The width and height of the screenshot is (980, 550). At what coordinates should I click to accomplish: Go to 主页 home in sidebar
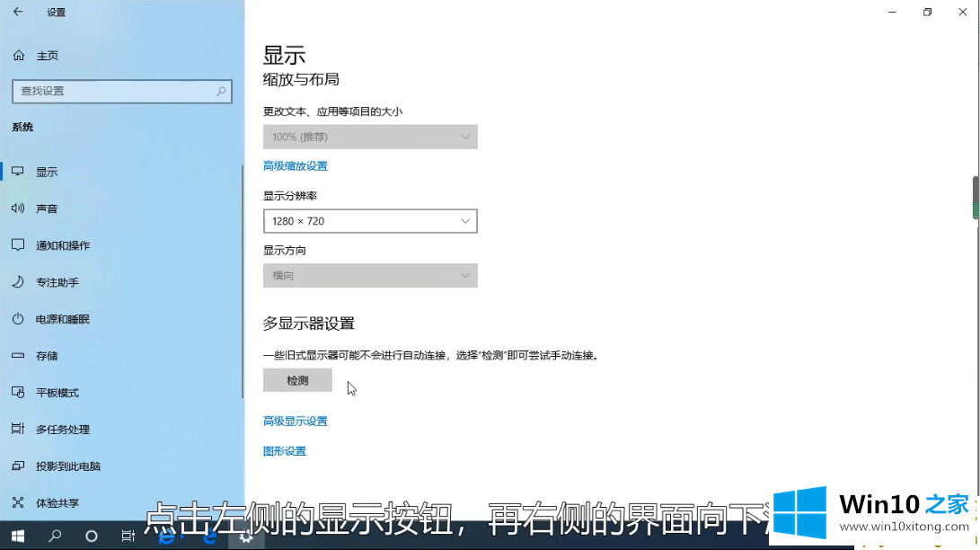pyautogui.click(x=47, y=56)
